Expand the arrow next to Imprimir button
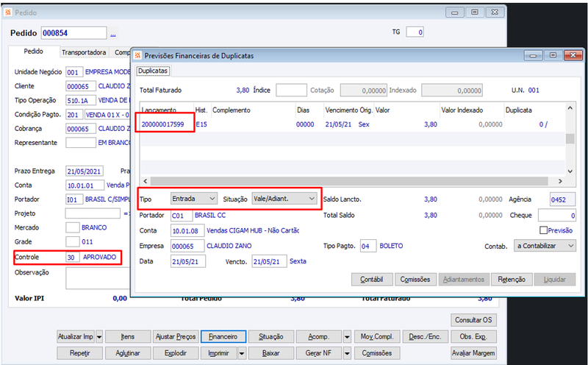The width and height of the screenshot is (588, 365). 242,353
